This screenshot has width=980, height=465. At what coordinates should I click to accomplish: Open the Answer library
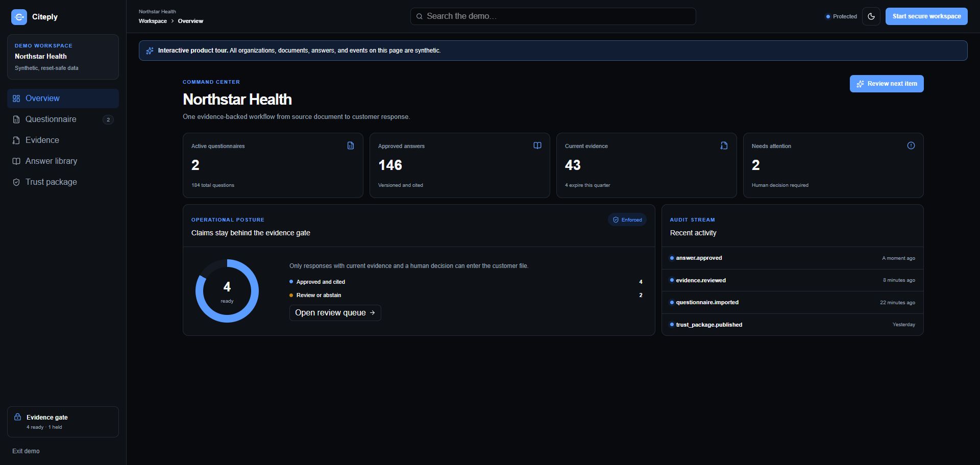(63, 161)
